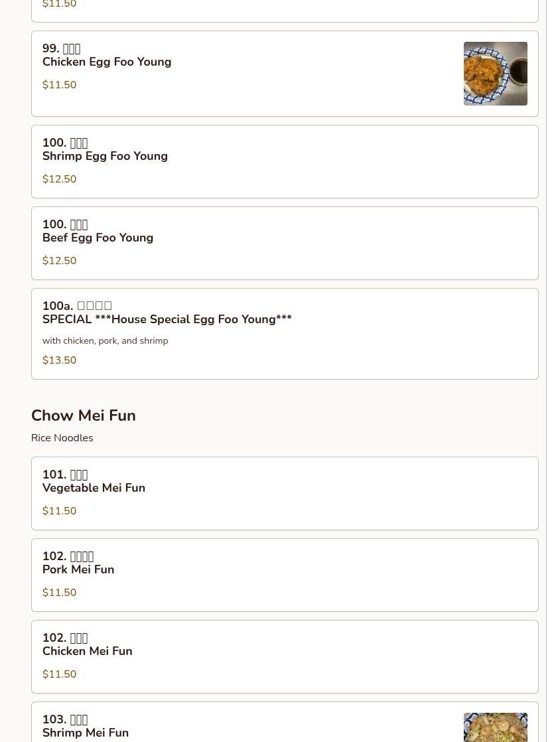Click $12.50 price of Beef Egg Foo Young

click(x=59, y=261)
